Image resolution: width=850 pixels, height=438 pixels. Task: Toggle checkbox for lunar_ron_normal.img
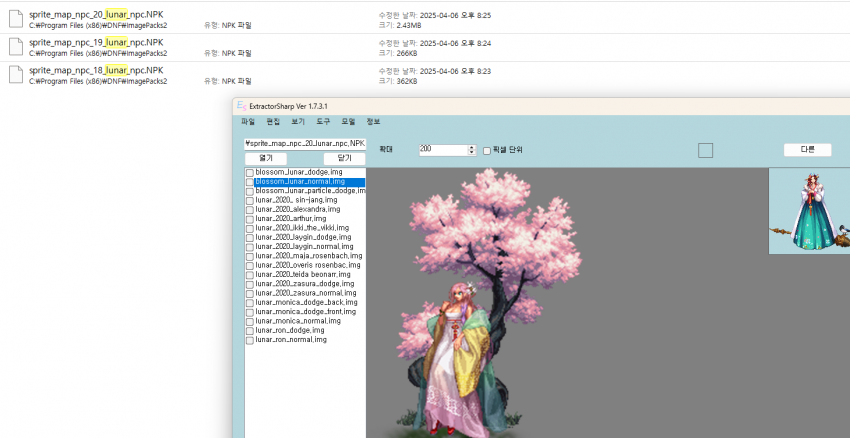250,340
